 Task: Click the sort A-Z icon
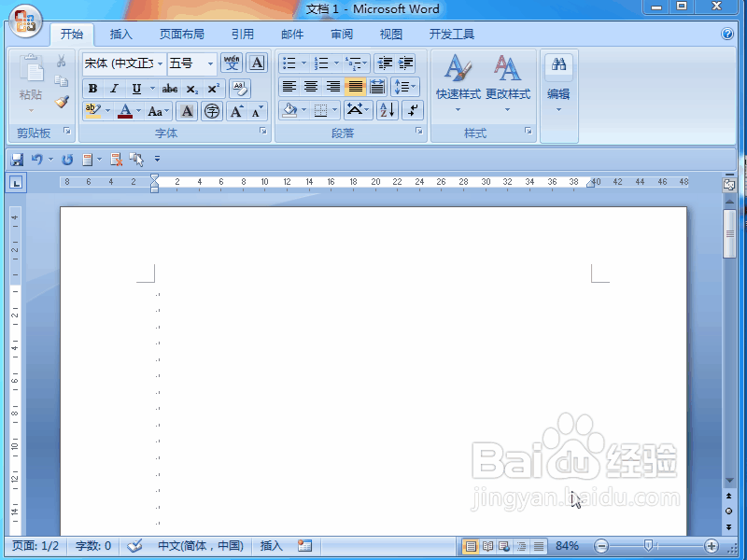pyautogui.click(x=388, y=110)
